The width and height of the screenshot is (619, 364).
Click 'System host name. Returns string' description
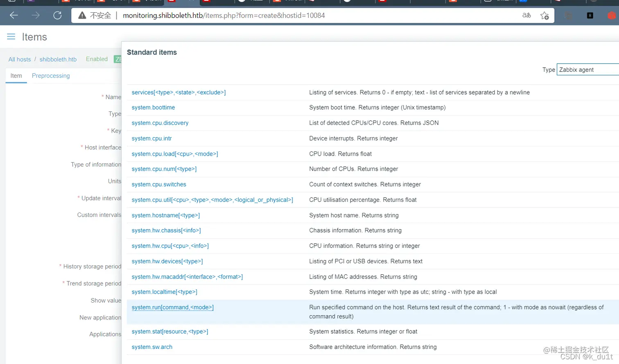[x=354, y=215]
